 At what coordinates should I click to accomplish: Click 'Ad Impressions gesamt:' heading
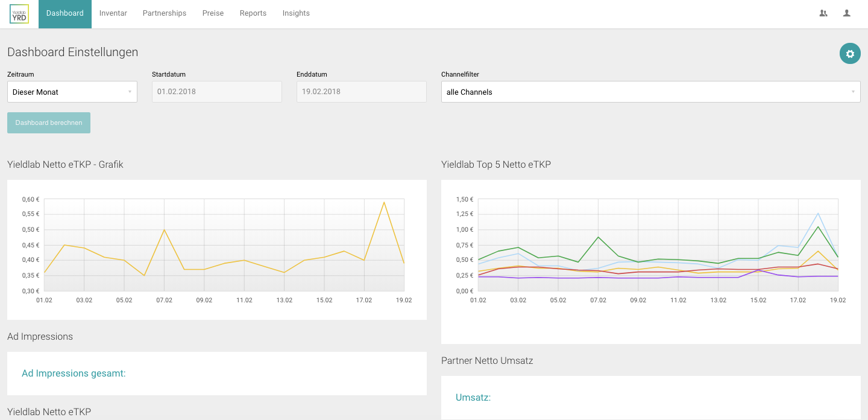[74, 374]
